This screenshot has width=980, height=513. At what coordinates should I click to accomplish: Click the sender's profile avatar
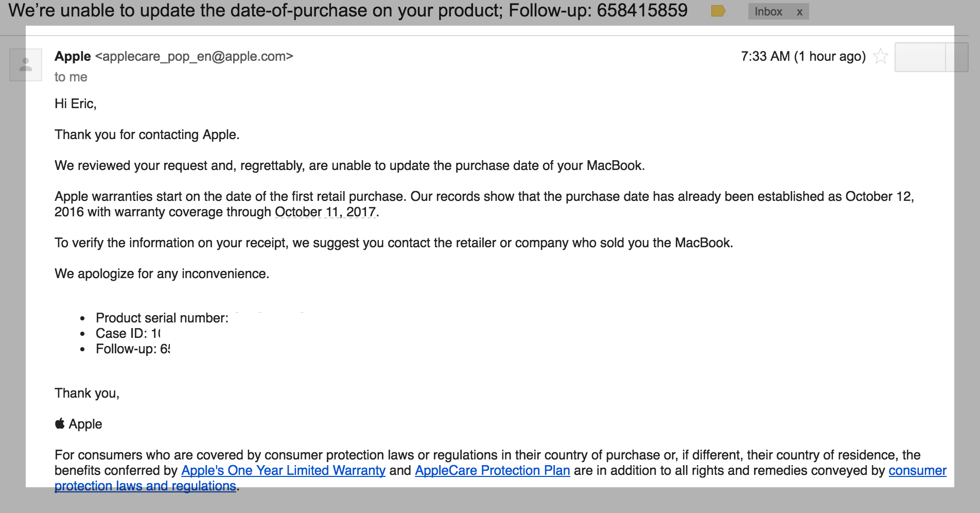[x=26, y=65]
